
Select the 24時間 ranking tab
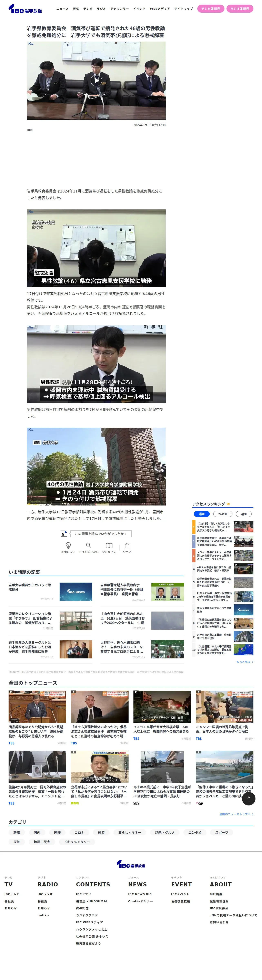click(x=223, y=514)
